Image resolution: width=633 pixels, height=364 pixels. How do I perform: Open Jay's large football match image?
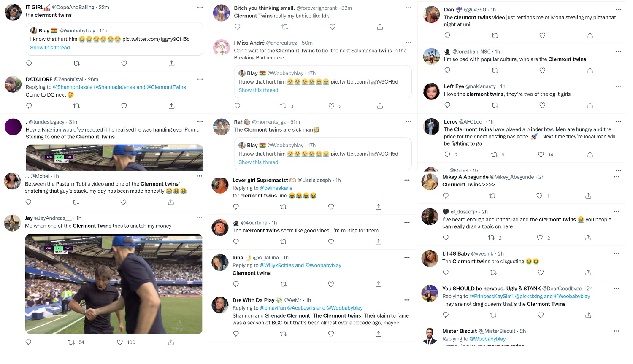(114, 284)
